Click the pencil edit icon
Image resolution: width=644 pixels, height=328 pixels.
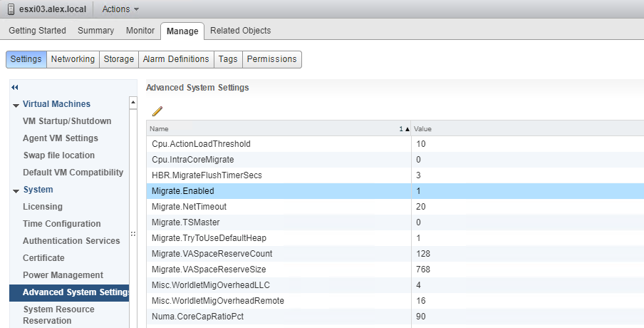coord(157,111)
